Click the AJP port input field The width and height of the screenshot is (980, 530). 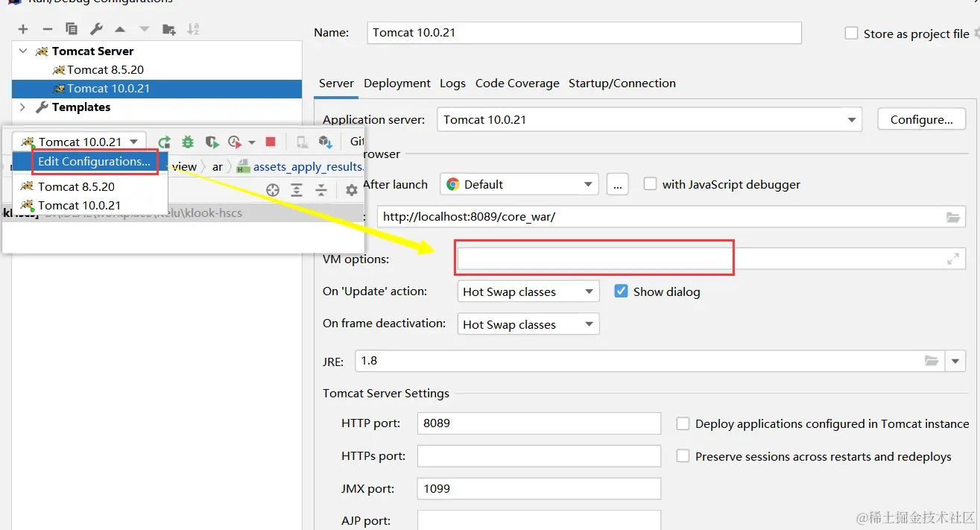tap(539, 520)
